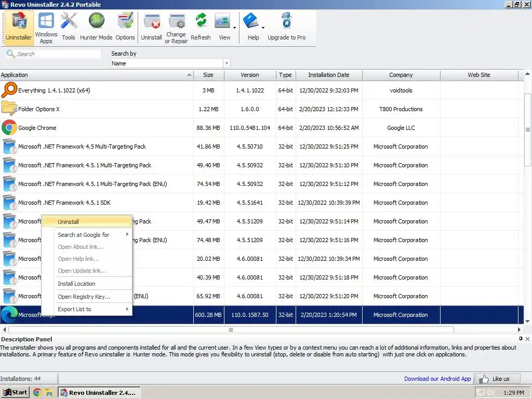Select the Microsoft Edge row icon

tap(9, 314)
